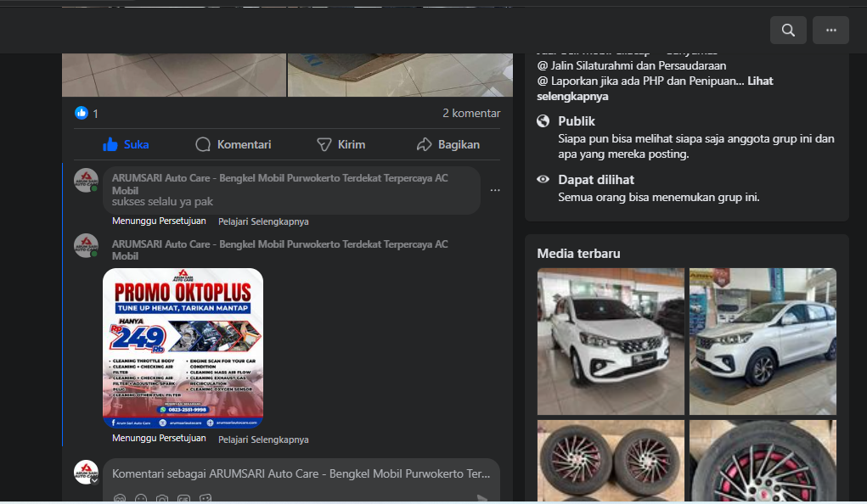Add a GIF to the comment
This screenshot has width=867, height=504.
click(183, 499)
